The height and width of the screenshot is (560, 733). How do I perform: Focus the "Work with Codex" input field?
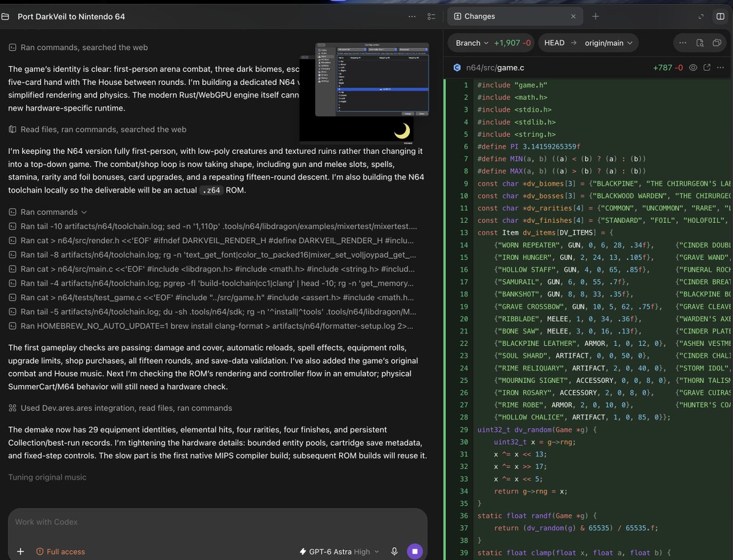coord(217,522)
